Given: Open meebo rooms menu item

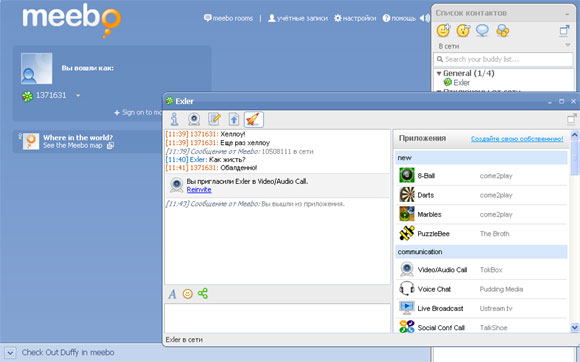Looking at the screenshot, I should tap(228, 18).
